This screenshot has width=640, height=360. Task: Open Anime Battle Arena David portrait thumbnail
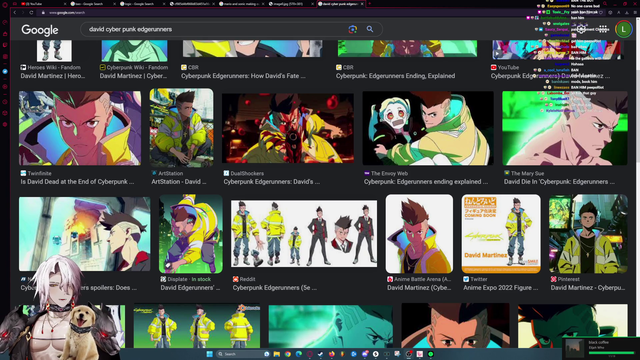[x=419, y=234]
